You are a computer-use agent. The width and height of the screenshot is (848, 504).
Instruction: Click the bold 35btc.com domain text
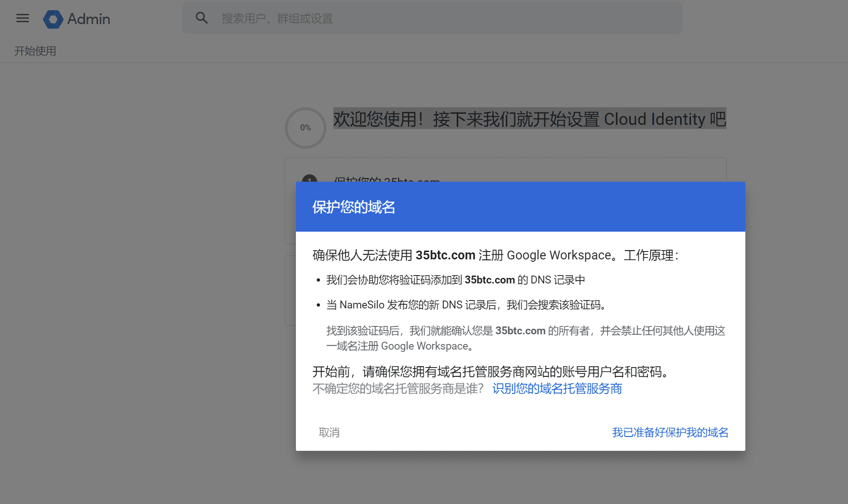445,255
